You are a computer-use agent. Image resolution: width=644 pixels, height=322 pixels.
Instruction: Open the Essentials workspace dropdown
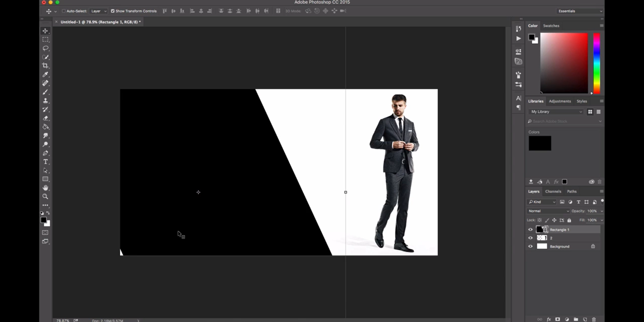coord(580,11)
